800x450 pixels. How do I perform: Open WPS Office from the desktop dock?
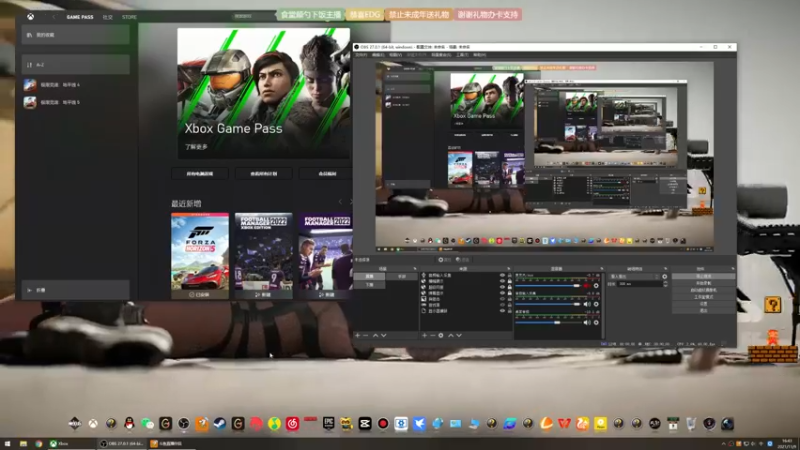pos(564,423)
